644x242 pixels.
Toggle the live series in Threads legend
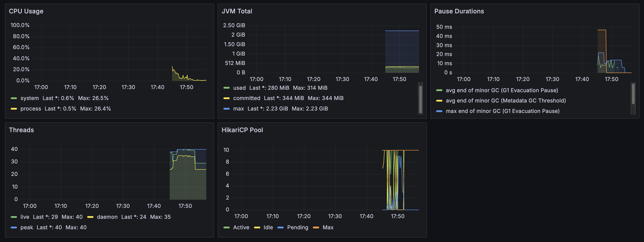pos(25,217)
